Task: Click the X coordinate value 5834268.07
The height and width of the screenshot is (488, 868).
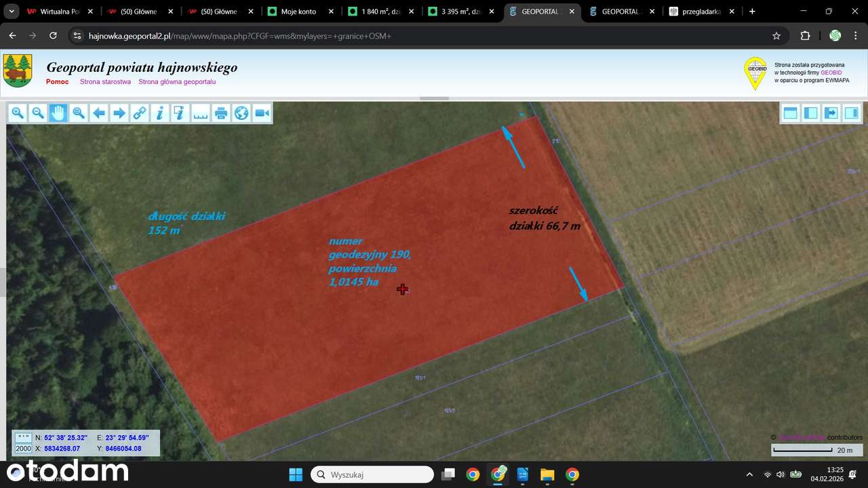Action: [x=62, y=449]
